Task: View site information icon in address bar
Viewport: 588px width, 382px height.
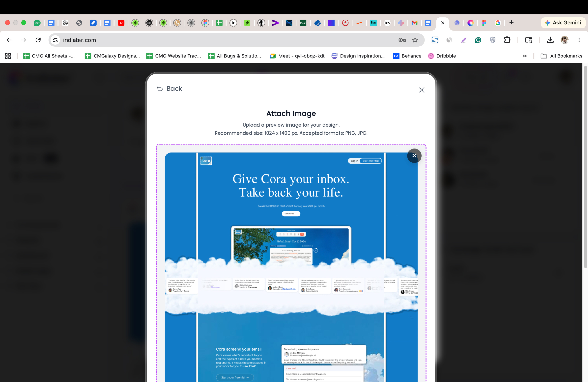Action: click(55, 40)
